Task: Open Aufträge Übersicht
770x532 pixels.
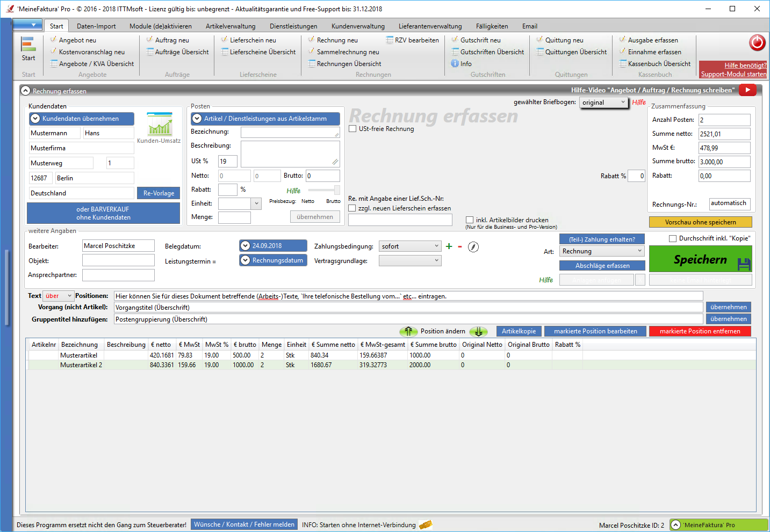Action: tap(177, 52)
